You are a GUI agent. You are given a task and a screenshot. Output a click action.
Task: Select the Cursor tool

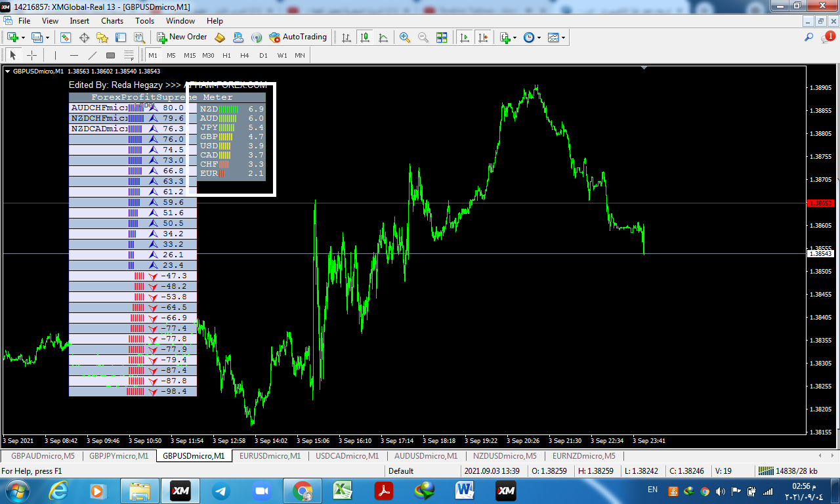pyautogui.click(x=12, y=55)
